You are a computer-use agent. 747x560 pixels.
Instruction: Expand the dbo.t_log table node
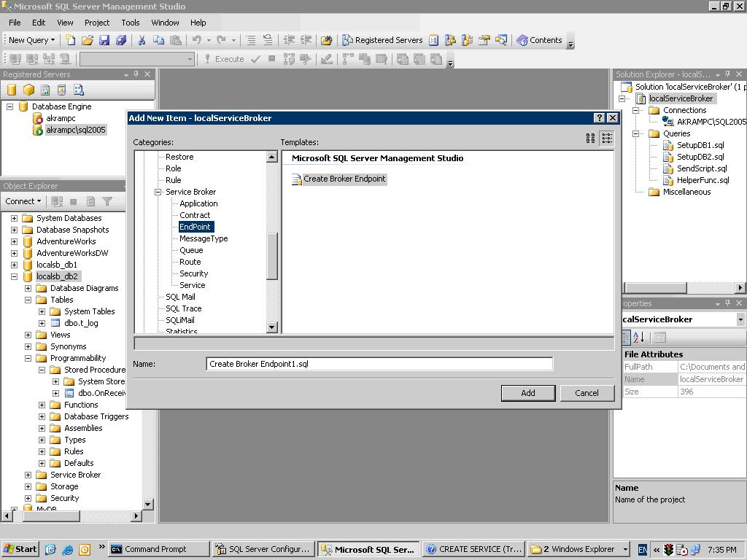42,323
